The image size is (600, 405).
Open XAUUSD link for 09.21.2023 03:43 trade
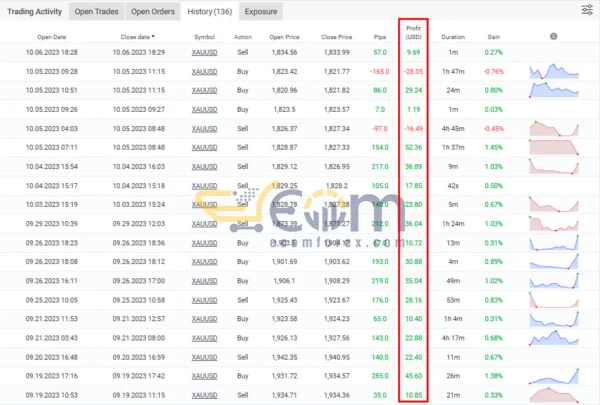[x=204, y=338]
